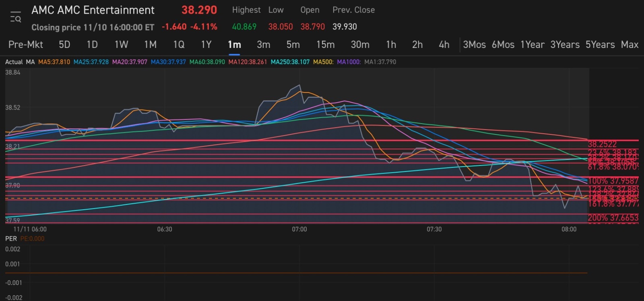Choose the 1Year range

coord(532,45)
